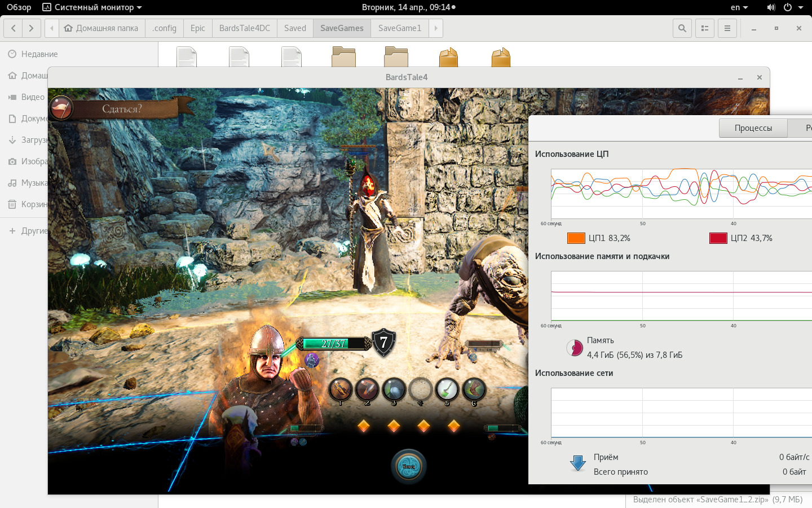Select the first folder icon in file manager
The width and height of the screenshot is (812, 508).
(x=343, y=57)
